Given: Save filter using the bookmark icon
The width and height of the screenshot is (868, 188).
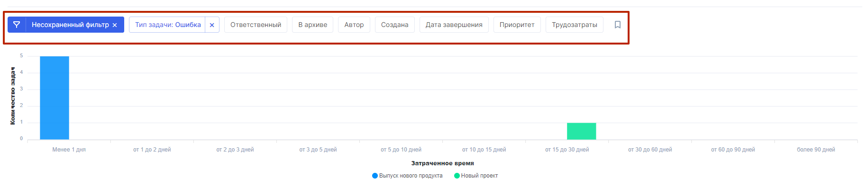Looking at the screenshot, I should click(x=618, y=25).
